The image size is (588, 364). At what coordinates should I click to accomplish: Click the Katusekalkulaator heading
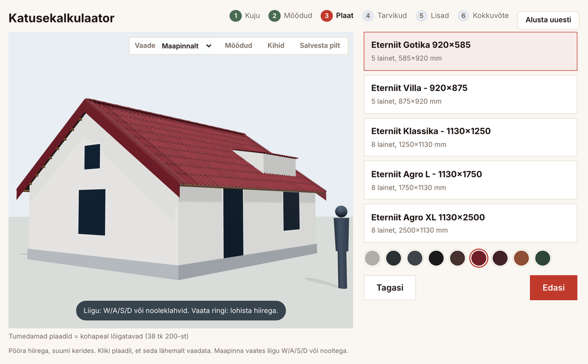pyautogui.click(x=62, y=19)
